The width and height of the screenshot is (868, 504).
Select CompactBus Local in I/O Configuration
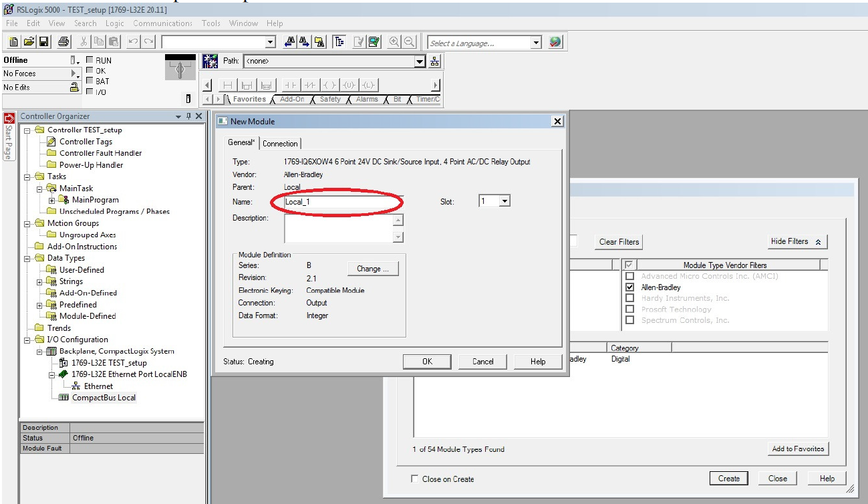click(x=104, y=398)
